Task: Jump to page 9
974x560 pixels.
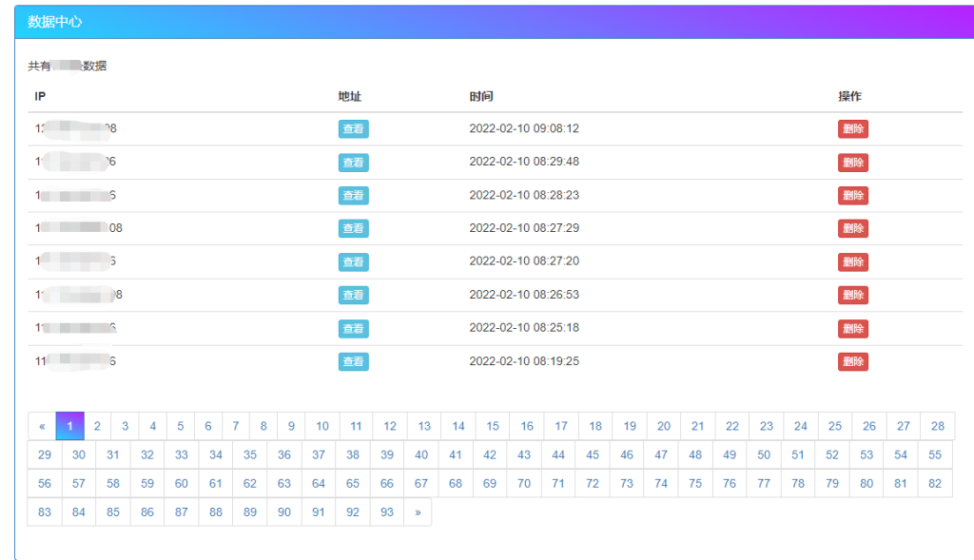Action: 291,426
